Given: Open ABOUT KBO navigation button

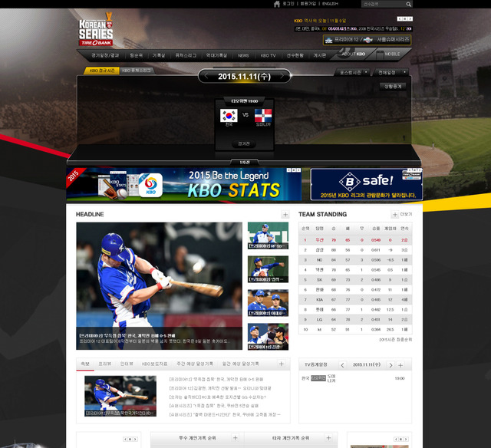Looking at the screenshot, I should point(353,54).
